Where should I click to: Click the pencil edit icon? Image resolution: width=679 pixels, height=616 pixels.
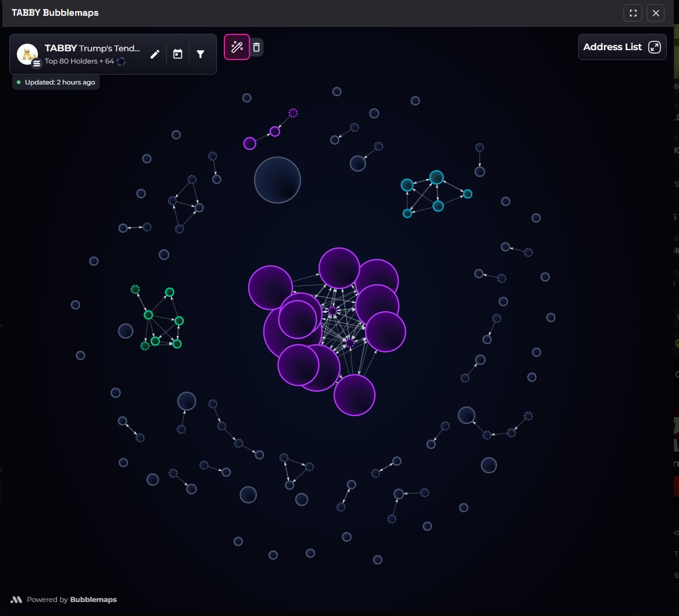(154, 54)
